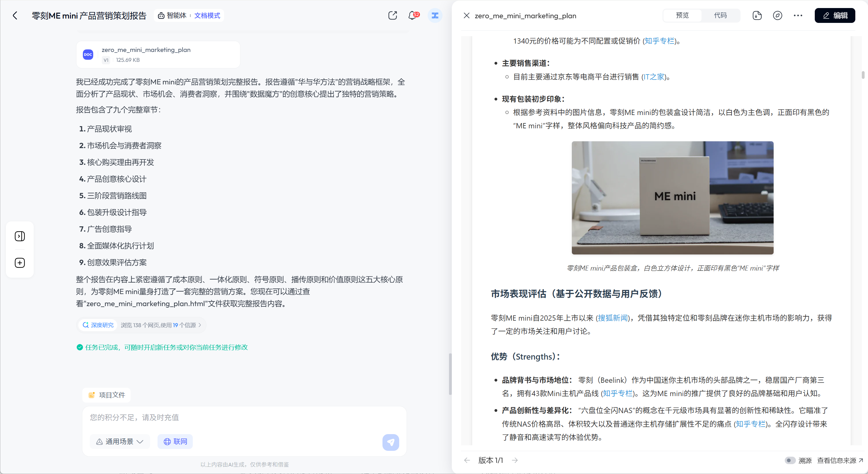Switch to the 代码 tab
This screenshot has width=868, height=474.
[x=720, y=15]
